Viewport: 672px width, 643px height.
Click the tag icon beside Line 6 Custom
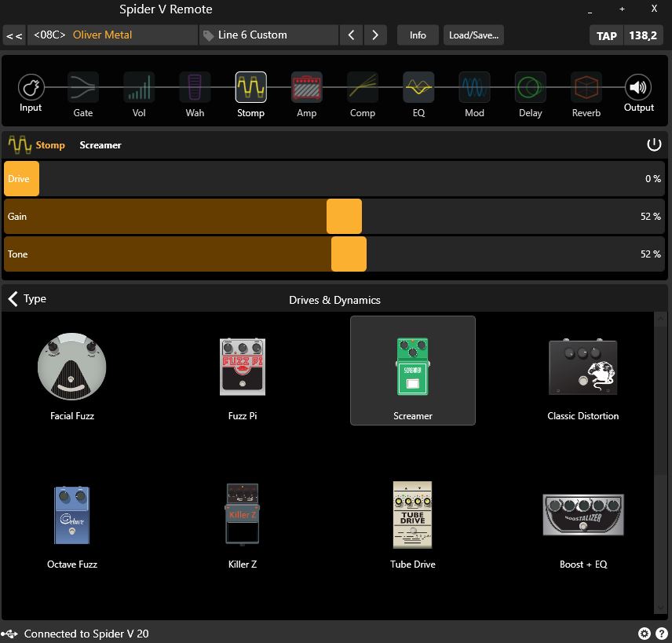[208, 35]
